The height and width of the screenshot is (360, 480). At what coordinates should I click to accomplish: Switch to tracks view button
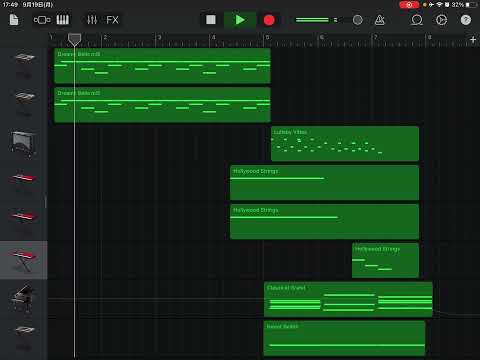[x=42, y=20]
